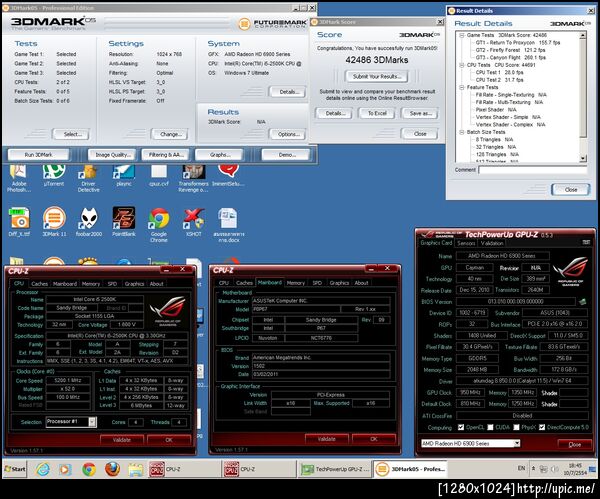
Task: Click the volume speaker tray icon
Action: 555,469
